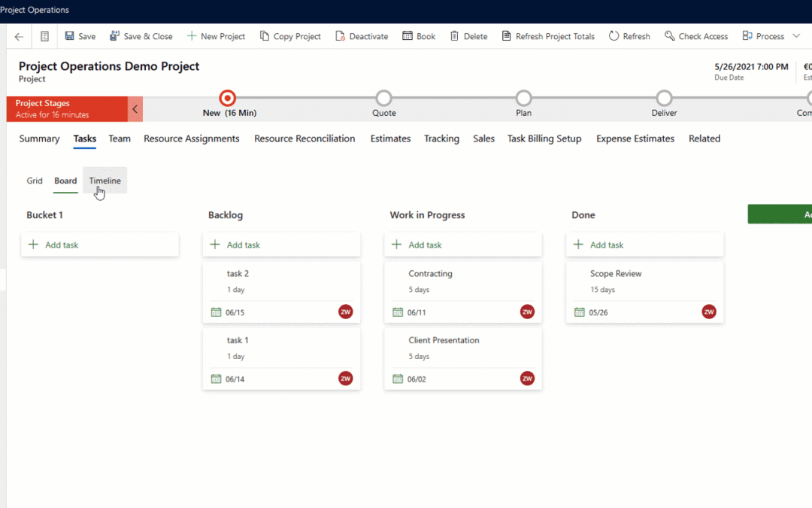Viewport: 812px width, 508px height.
Task: Click the Project Operations Demo Project title
Action: tap(109, 66)
